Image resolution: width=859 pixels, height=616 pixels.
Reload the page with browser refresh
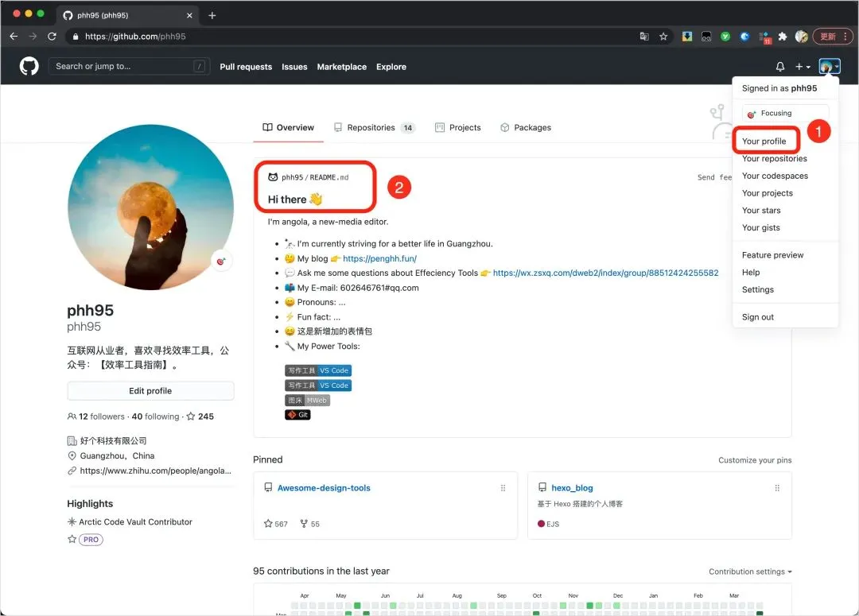click(52, 36)
